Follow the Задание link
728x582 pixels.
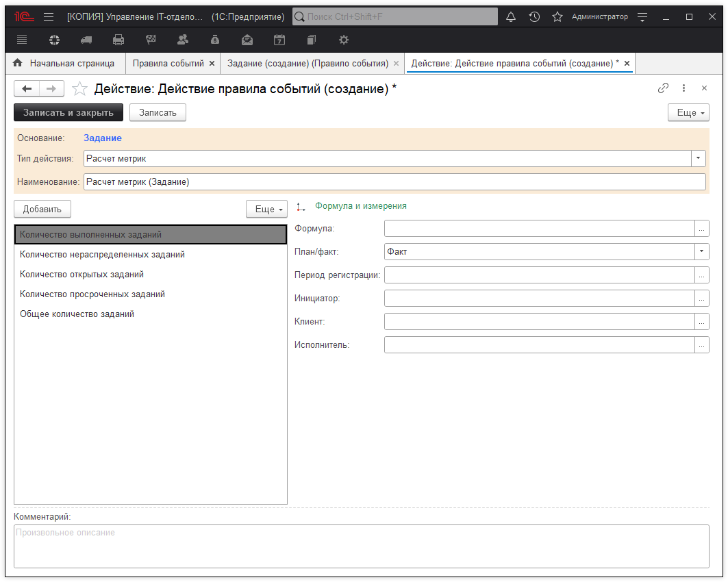pos(103,138)
